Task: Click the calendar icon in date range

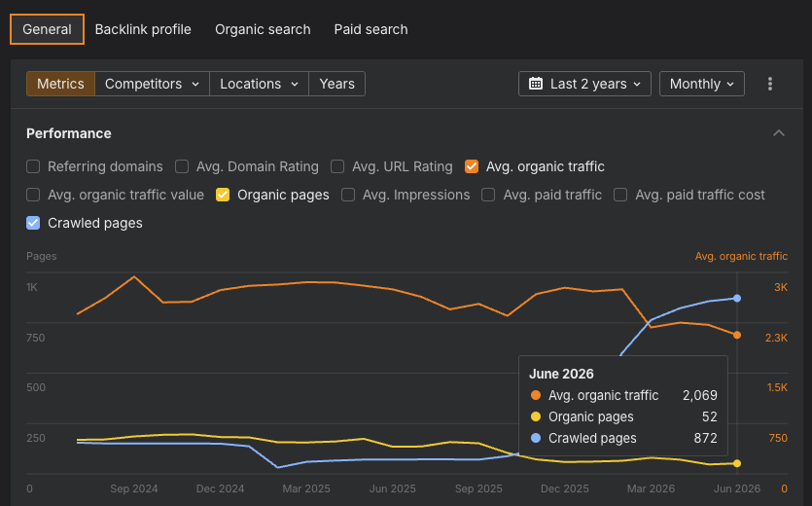Action: pos(536,84)
